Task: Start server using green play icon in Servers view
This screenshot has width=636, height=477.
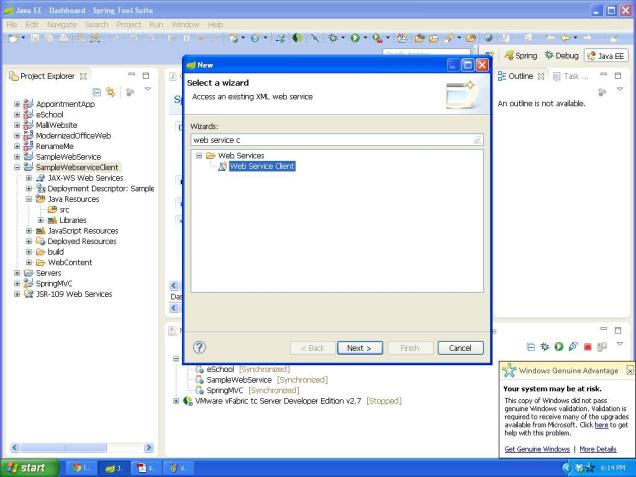Action: (x=559, y=346)
